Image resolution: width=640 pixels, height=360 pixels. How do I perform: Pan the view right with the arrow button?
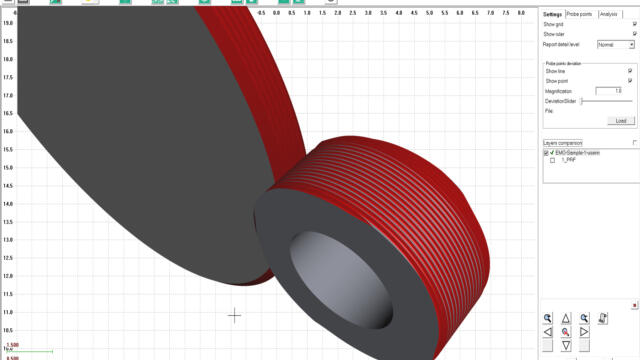tap(584, 332)
